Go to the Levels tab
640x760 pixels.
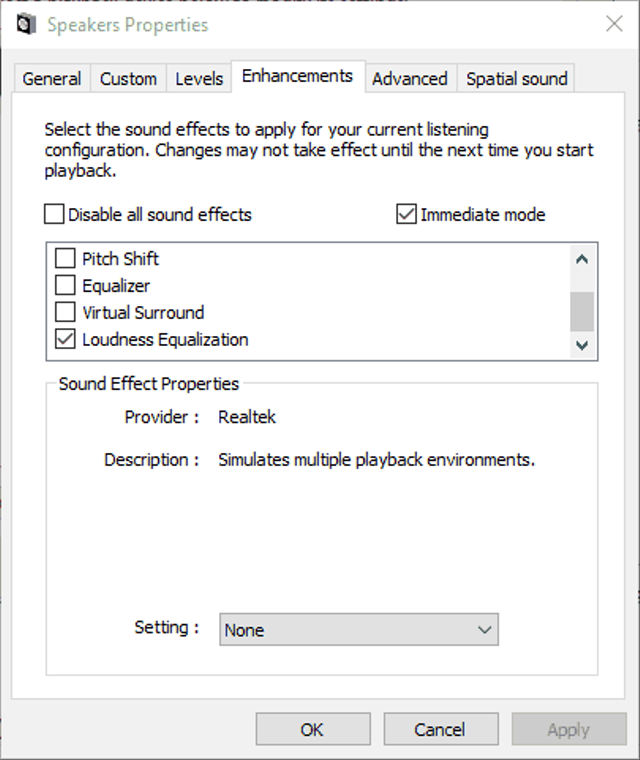199,79
